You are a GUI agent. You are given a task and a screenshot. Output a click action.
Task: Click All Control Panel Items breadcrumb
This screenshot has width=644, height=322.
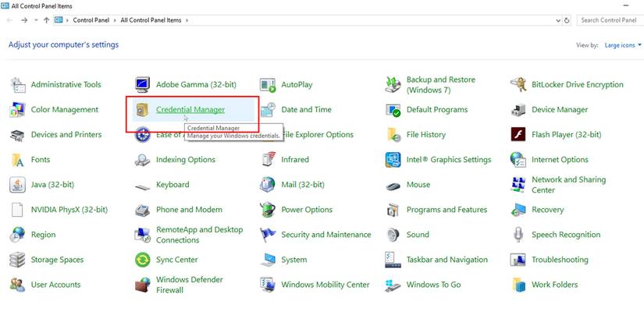[x=151, y=20]
